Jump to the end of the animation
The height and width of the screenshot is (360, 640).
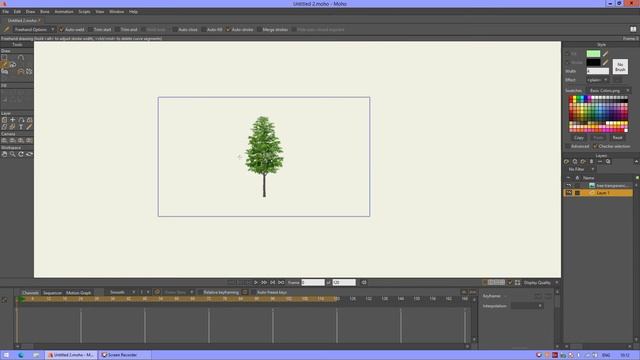coord(281,282)
